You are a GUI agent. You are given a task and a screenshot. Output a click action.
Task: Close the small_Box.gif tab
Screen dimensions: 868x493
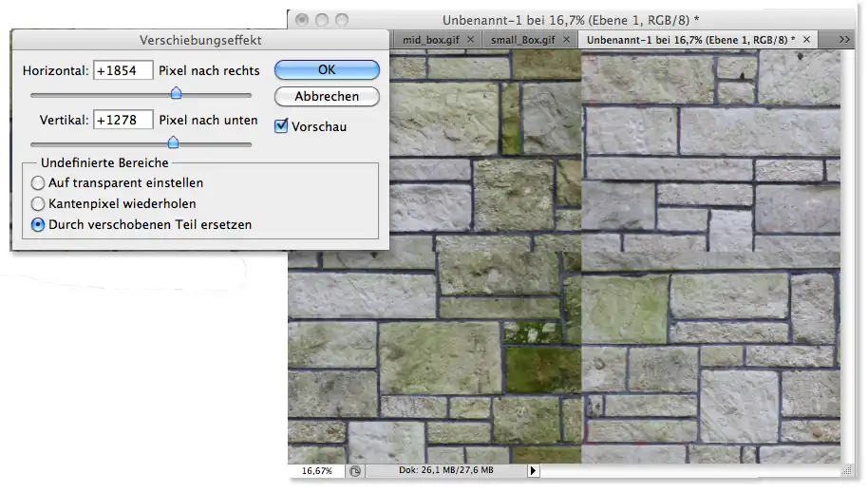(567, 40)
